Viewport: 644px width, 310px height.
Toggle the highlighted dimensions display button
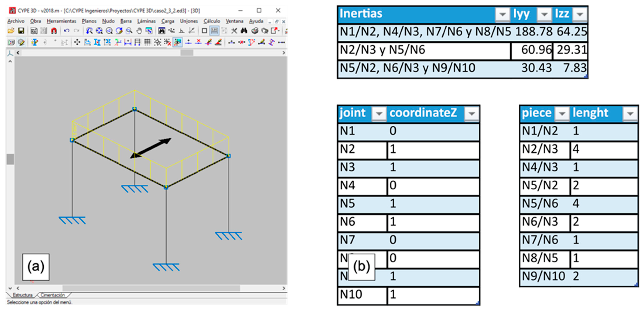(x=214, y=31)
